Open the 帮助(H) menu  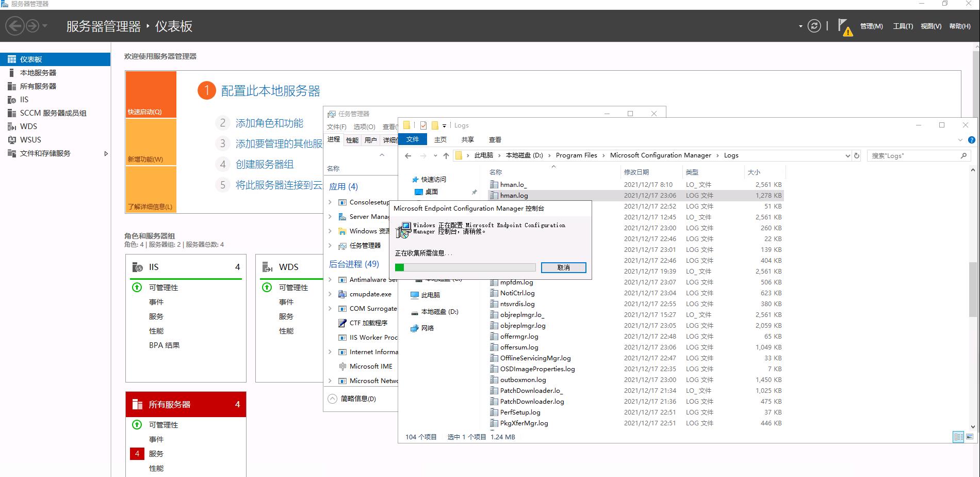pos(960,26)
